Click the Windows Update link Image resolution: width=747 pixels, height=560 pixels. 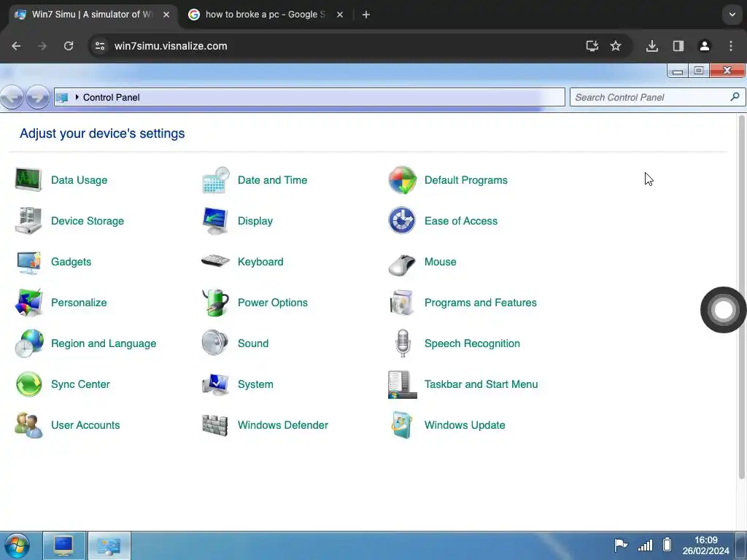tap(465, 425)
